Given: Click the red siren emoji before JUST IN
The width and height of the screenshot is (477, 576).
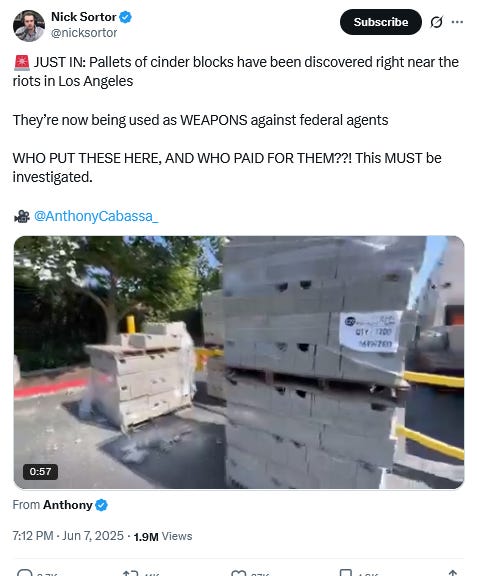Looking at the screenshot, I should [22, 62].
